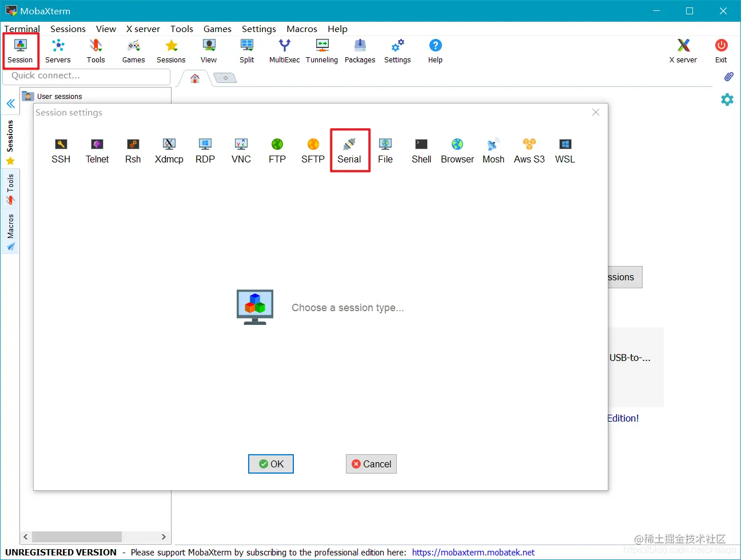This screenshot has height=560, width=741.
Task: Click the Exit power icon
Action: pos(721,51)
